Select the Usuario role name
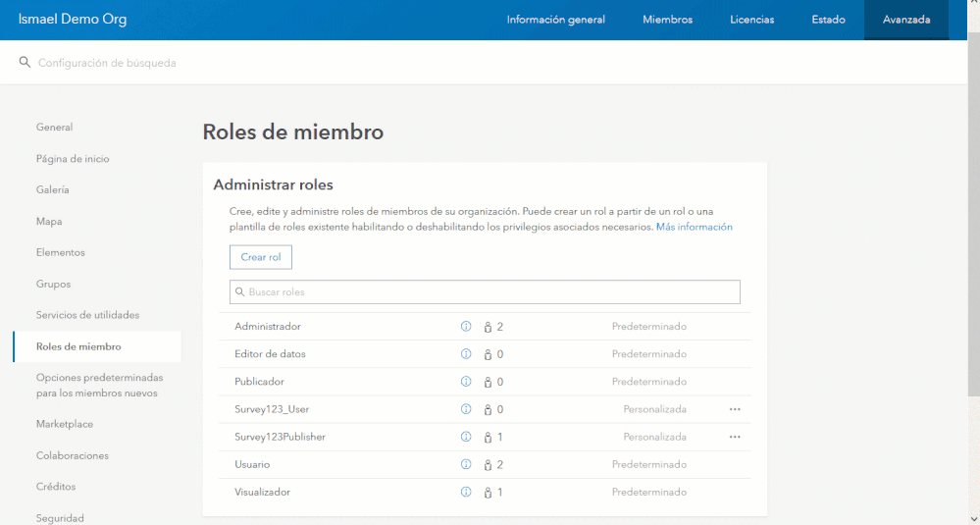Image resolution: width=980 pixels, height=525 pixels. click(x=252, y=464)
